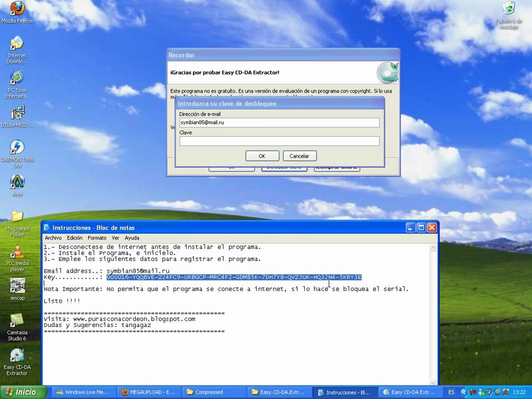Click the '2.- Instale el Programa' line
The height and width of the screenshot is (399, 532).
[x=110, y=253]
